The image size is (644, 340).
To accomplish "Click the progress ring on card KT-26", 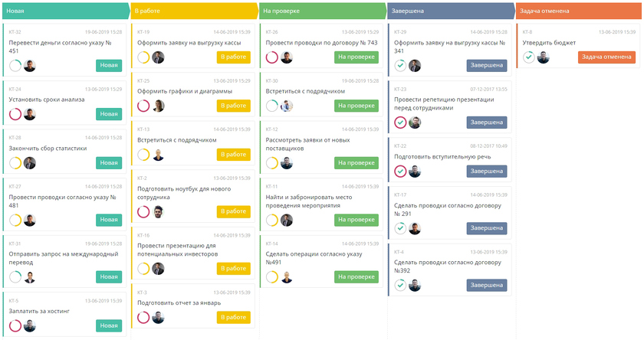I will click(x=272, y=57).
